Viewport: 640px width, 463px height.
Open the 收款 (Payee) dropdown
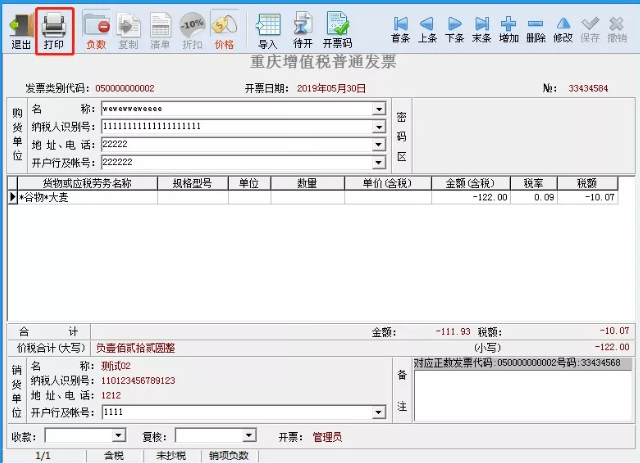[119, 436]
